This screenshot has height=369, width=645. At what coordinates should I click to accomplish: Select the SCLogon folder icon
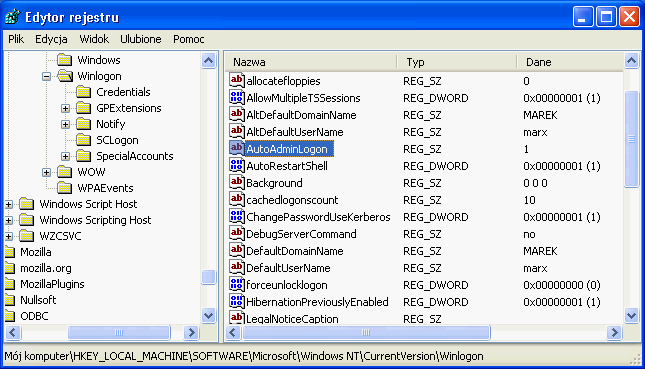coord(84,140)
